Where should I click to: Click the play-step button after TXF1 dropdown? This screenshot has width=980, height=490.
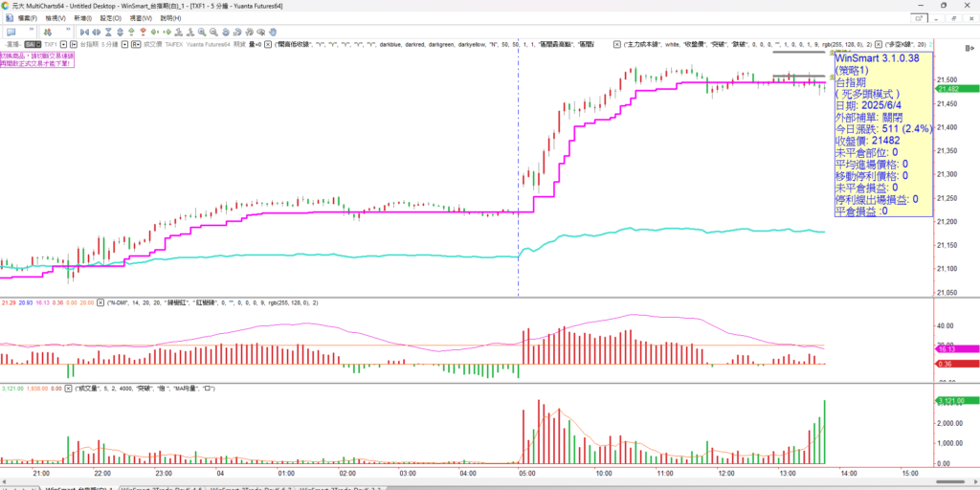tap(74, 44)
